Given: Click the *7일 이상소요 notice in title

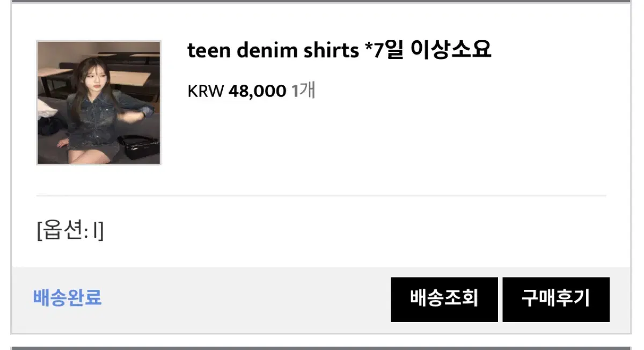Looking at the screenshot, I should click(428, 50).
